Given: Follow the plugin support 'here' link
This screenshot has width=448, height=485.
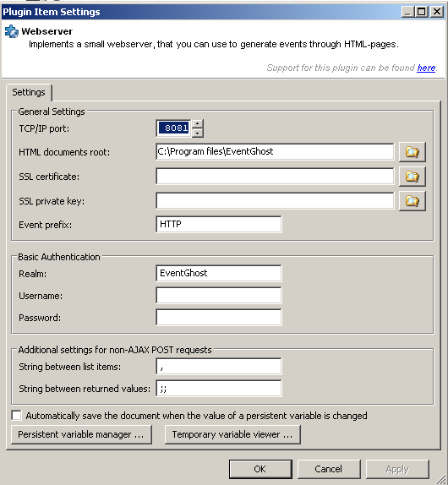Looking at the screenshot, I should pos(426,68).
